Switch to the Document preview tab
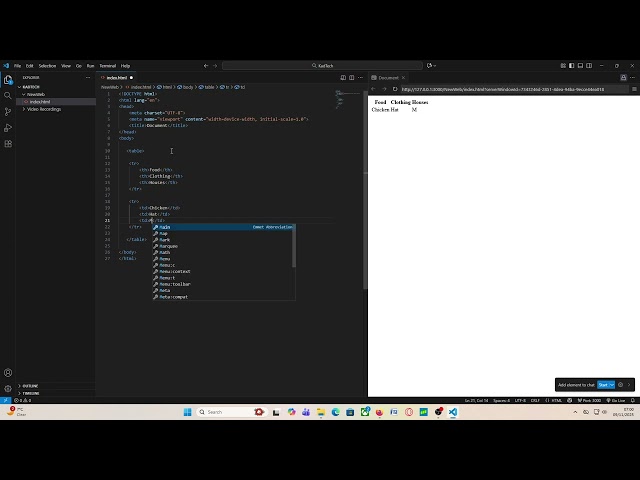The height and width of the screenshot is (480, 640). (x=388, y=78)
